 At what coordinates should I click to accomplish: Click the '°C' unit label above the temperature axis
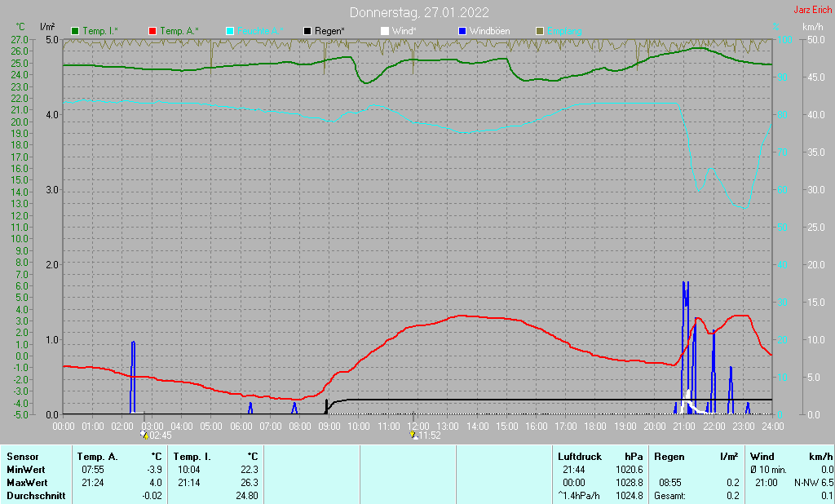click(20, 27)
